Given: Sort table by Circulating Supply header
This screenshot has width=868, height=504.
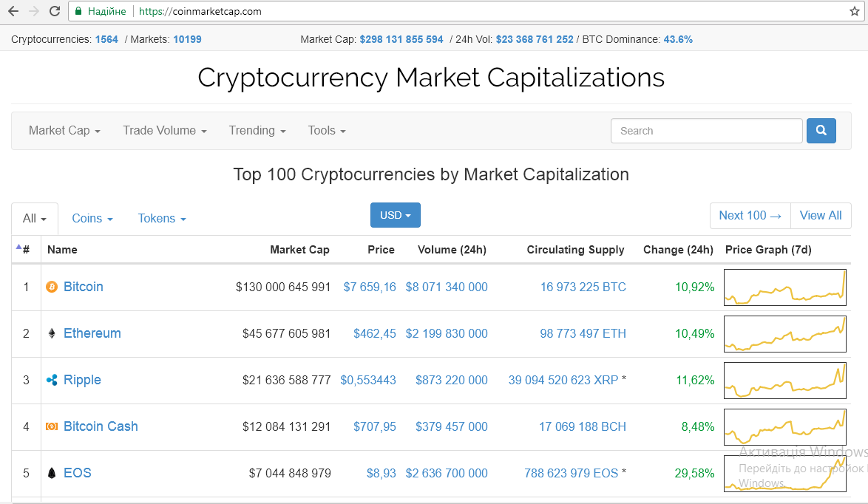Looking at the screenshot, I should [575, 250].
